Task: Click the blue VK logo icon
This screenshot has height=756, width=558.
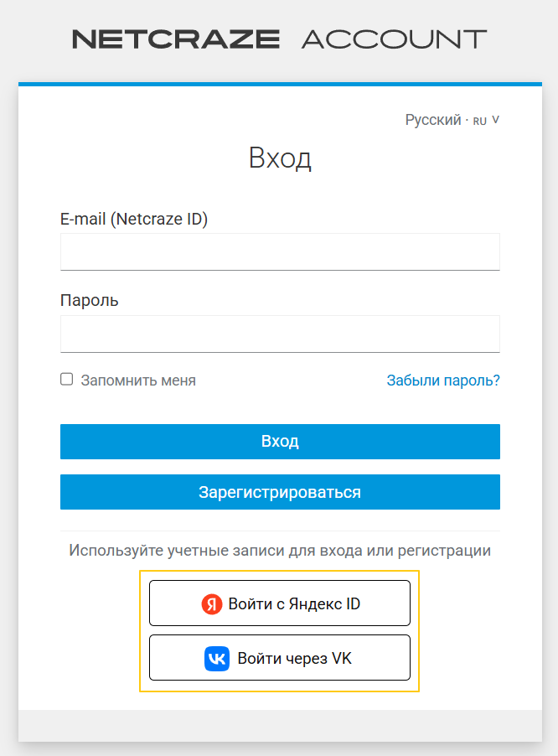Action: point(216,658)
